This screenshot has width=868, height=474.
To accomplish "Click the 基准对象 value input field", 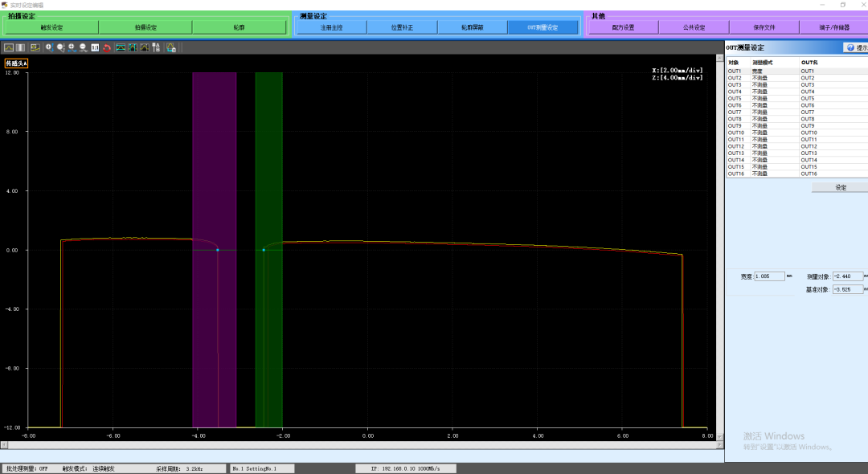I will click(848, 289).
